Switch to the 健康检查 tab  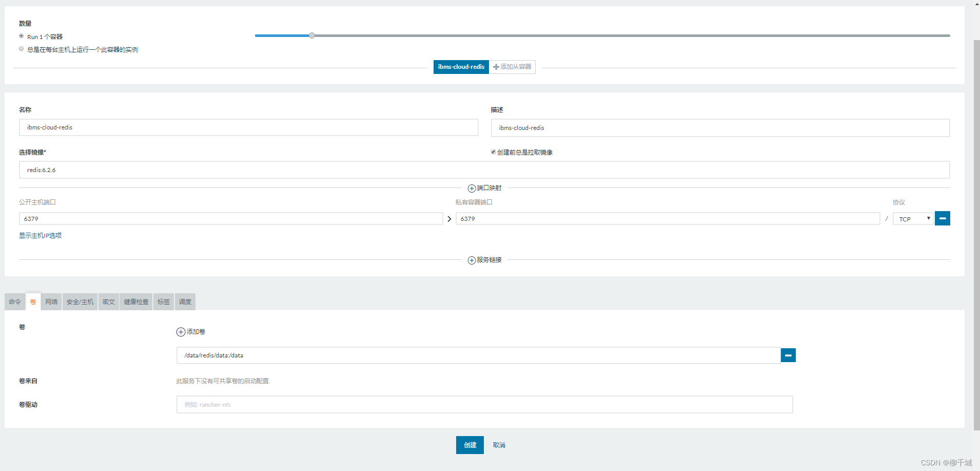tap(136, 302)
